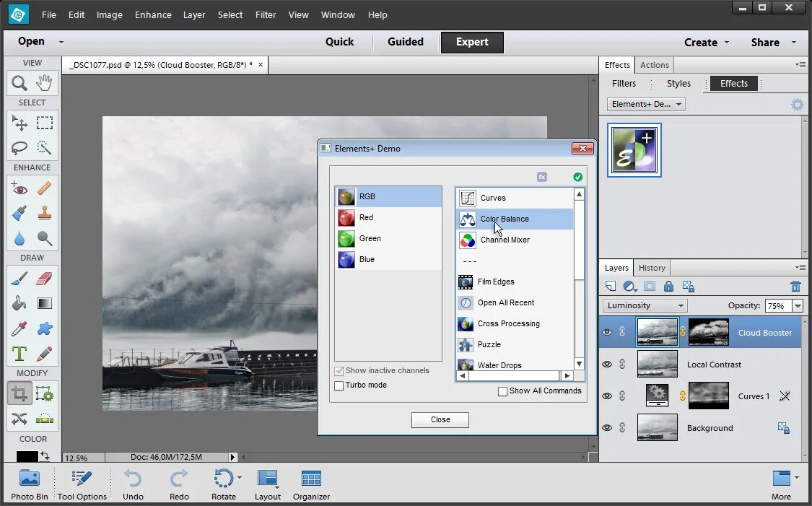Open the Gradient tool
This screenshot has width=812, height=506.
click(44, 303)
